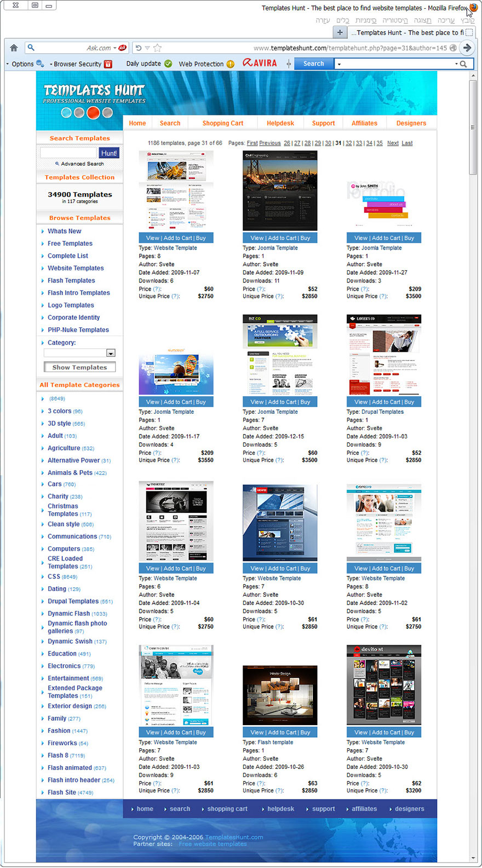Screen dimensions: 482x868
Task: Open a new tab with the plus button
Action: coord(340,32)
